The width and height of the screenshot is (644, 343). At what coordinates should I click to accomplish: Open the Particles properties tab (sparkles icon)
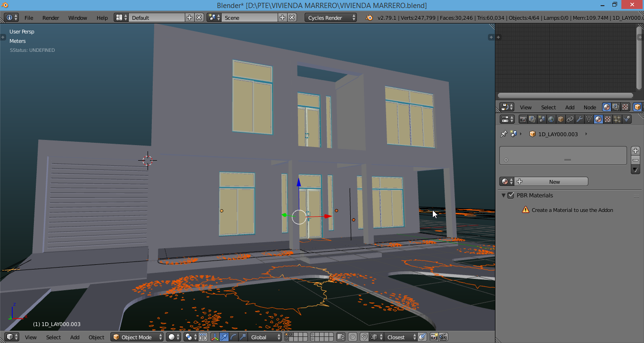click(617, 119)
